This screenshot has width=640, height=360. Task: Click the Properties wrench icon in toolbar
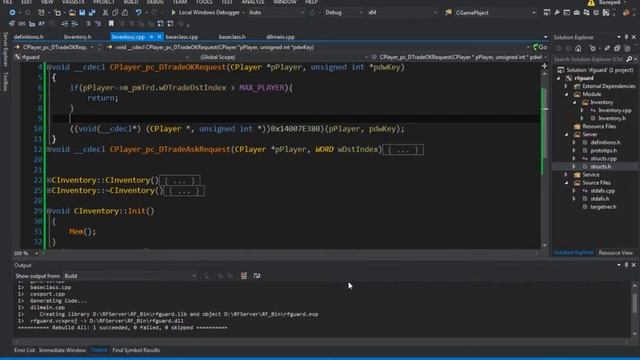tap(557, 13)
